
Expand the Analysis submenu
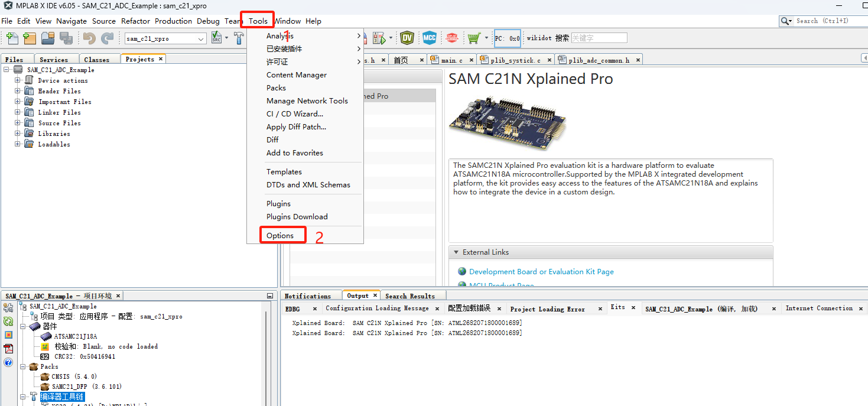click(x=305, y=36)
